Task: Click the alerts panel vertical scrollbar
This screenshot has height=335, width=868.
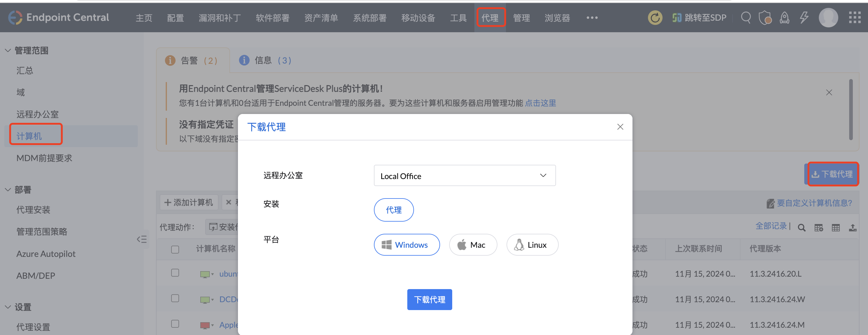Action: (850, 110)
